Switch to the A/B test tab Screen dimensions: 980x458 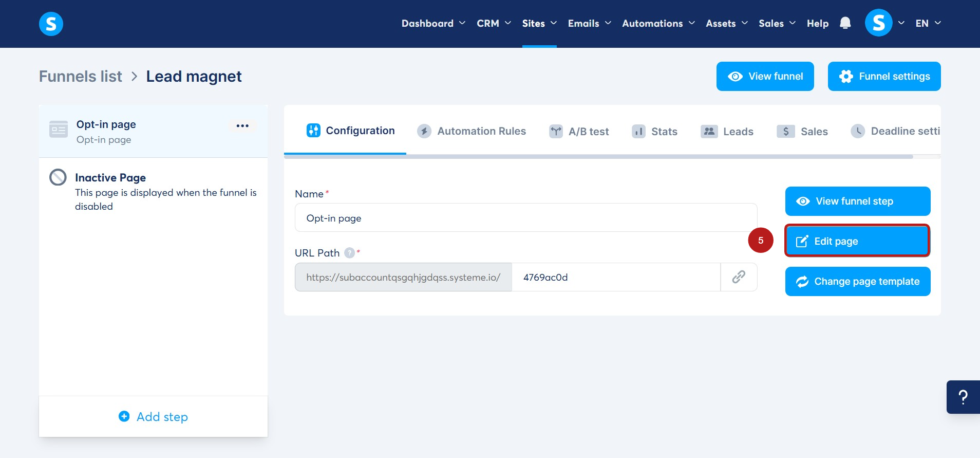(x=579, y=131)
